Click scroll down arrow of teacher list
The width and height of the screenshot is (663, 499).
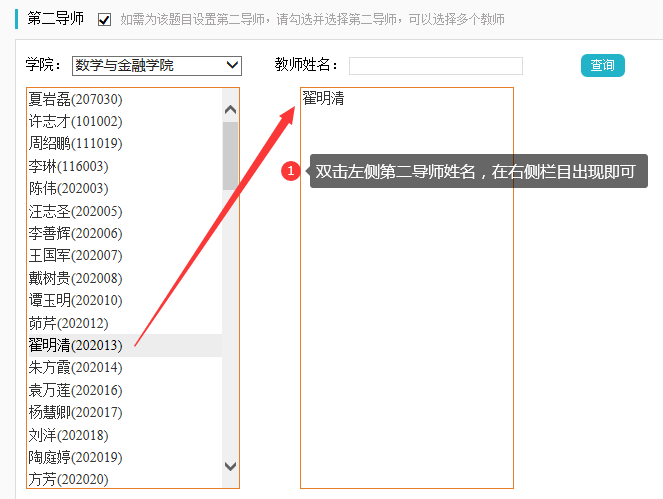coord(230,466)
